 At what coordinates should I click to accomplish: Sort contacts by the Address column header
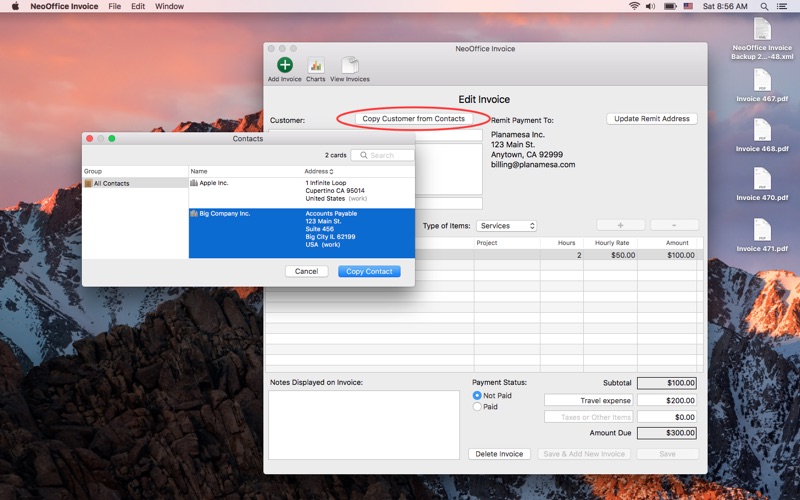[319, 171]
